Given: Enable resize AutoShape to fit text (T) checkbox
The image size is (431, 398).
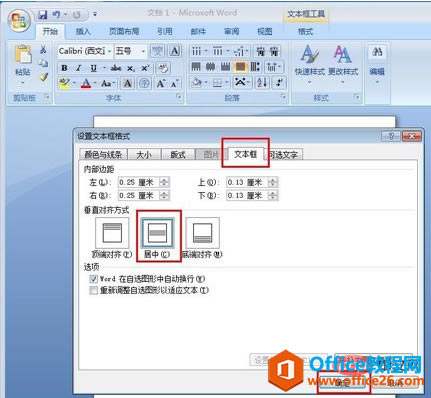Looking at the screenshot, I should tap(94, 290).
